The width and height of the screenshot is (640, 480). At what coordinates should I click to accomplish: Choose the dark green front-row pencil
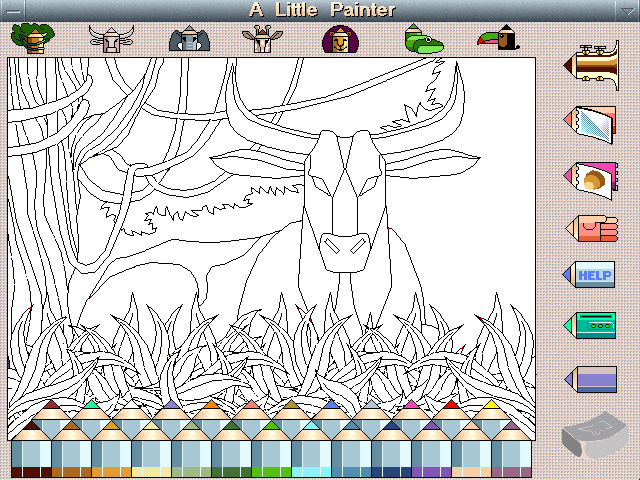tap(231, 451)
